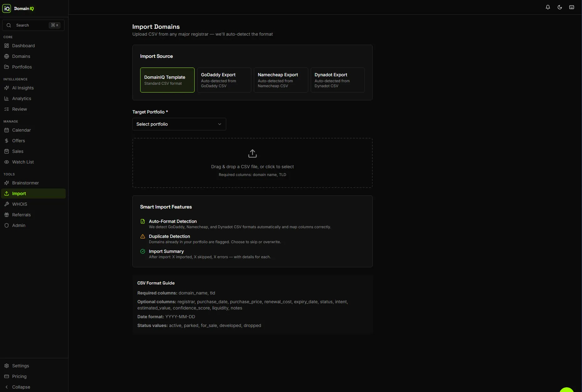
Task: Click the AI Insights sparkle icon
Action: [x=7, y=88]
